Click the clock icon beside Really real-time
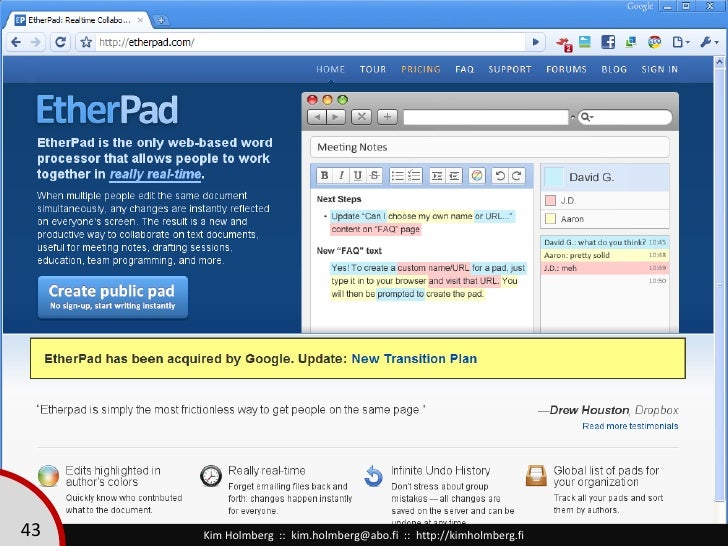Screen dimensions: 728x546 tap(211, 475)
